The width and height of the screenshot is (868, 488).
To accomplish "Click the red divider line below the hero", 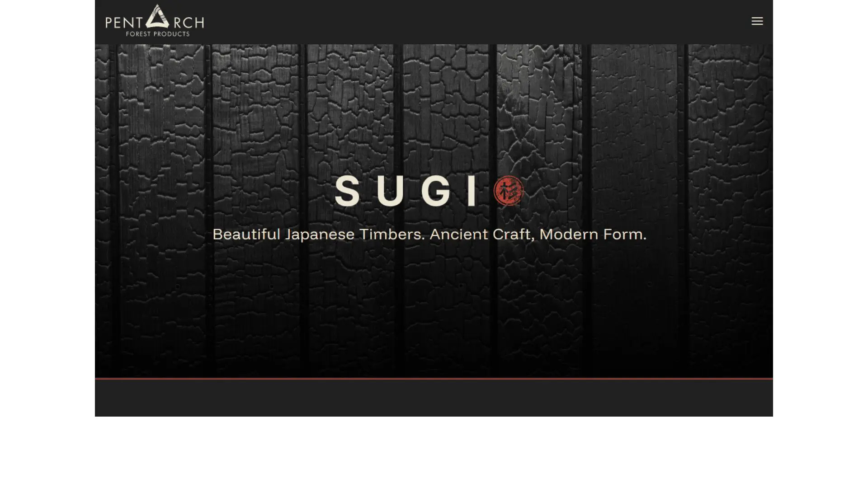I will coord(434,378).
